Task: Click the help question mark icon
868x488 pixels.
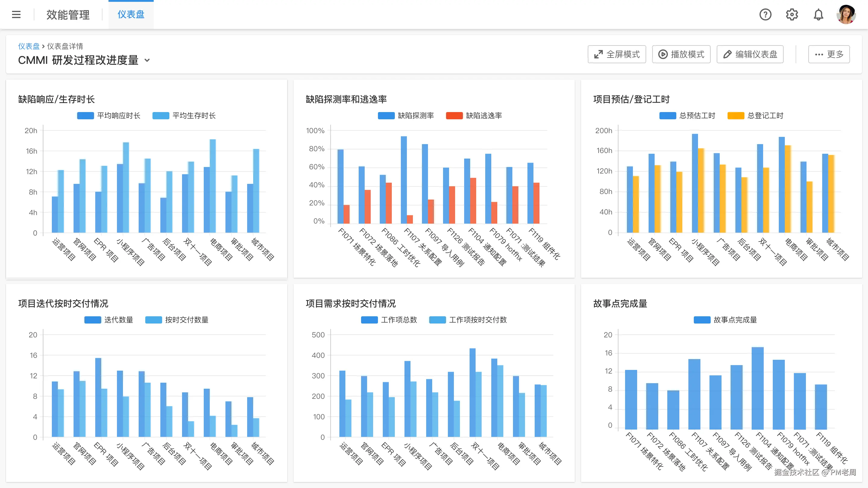Action: coord(765,14)
